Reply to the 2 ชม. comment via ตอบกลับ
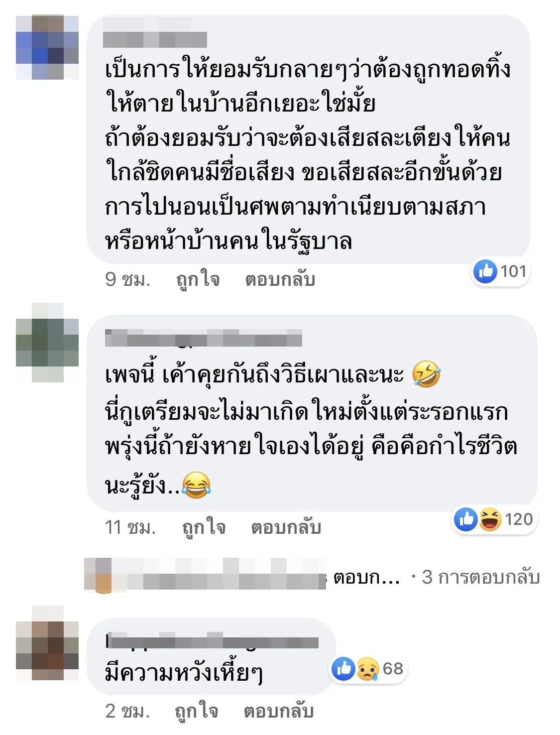 [278, 711]
